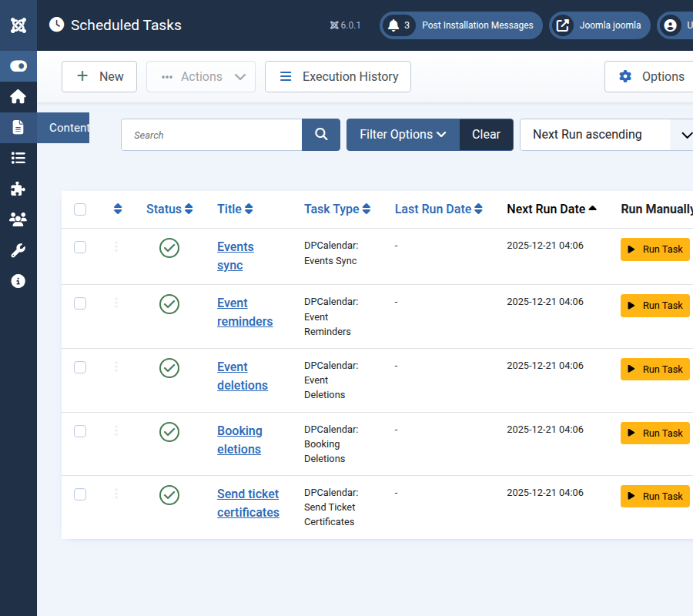Open the Menus list icon in sidebar
Image resolution: width=693 pixels, height=616 pixels.
click(18, 158)
